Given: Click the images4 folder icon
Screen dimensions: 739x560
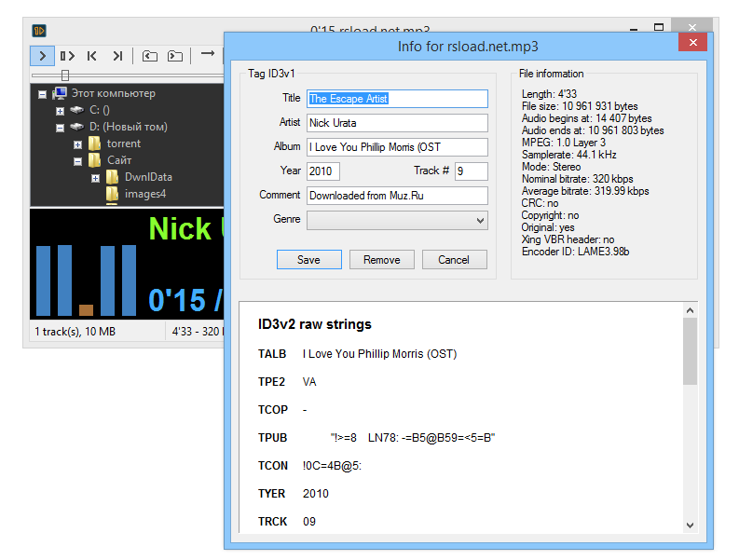Looking at the screenshot, I should (x=112, y=194).
